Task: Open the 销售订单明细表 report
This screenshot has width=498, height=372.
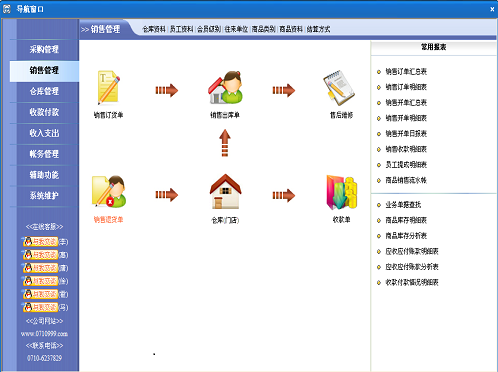Action: 406,87
